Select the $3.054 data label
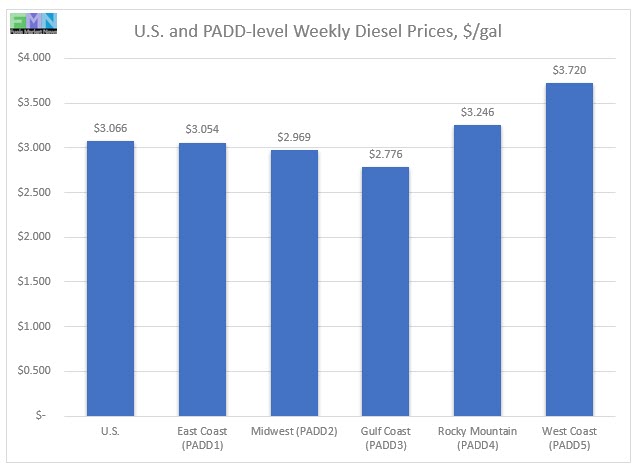The image size is (639, 469). point(201,130)
